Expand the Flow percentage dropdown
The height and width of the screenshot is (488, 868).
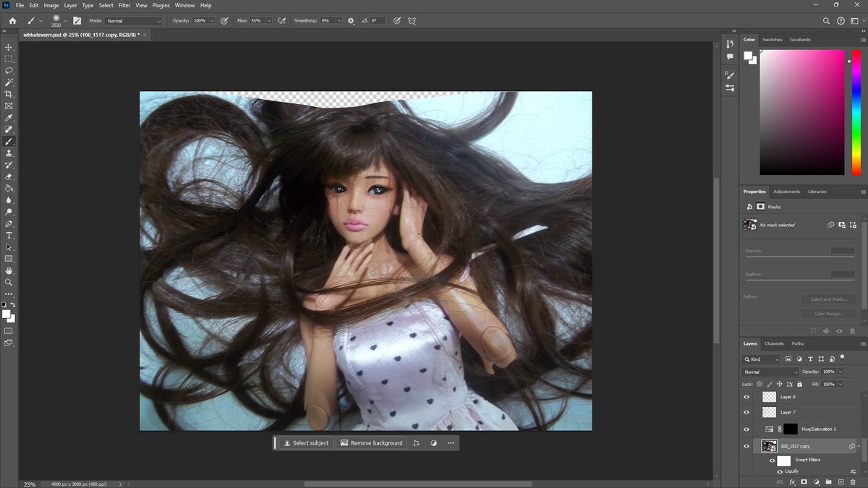point(269,21)
